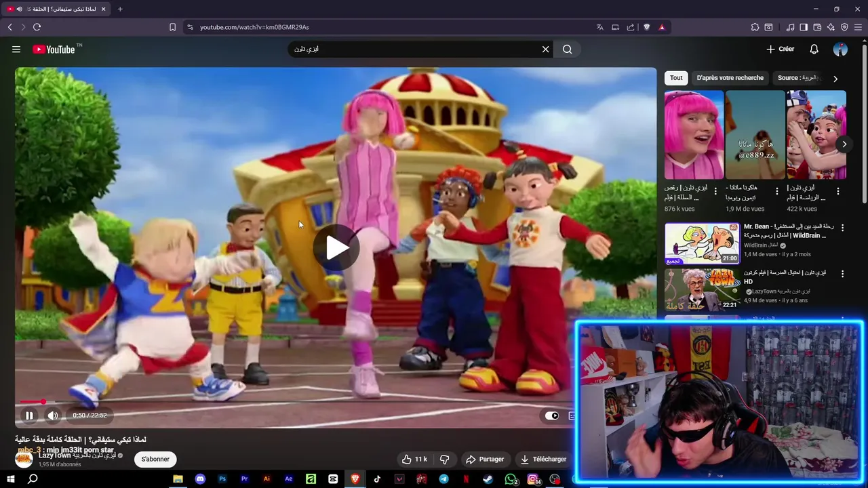Click the share page icon in address bar
This screenshot has height=488, width=868.
tap(631, 27)
